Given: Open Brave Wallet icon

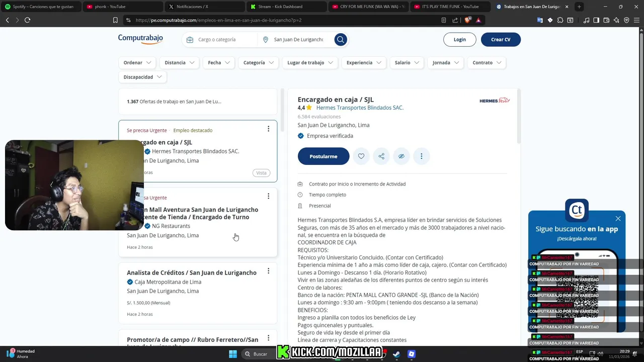Looking at the screenshot, I should [607, 20].
